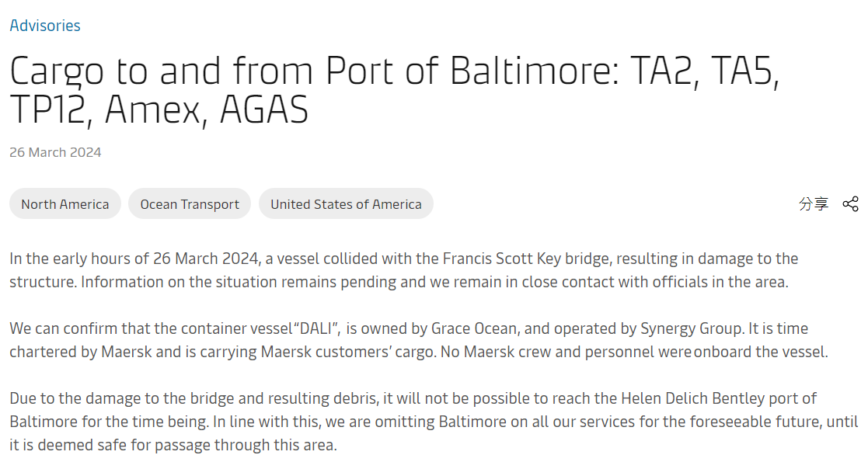
Task: Click the sentence starting 'Information on the situation'
Action: point(434,282)
